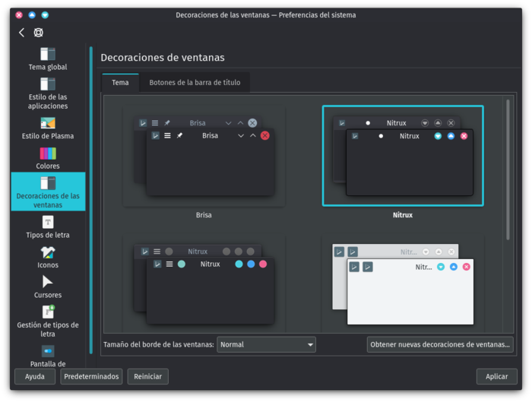Open Tema global in the sidebar
This screenshot has height=402, width=532.
[x=48, y=59]
